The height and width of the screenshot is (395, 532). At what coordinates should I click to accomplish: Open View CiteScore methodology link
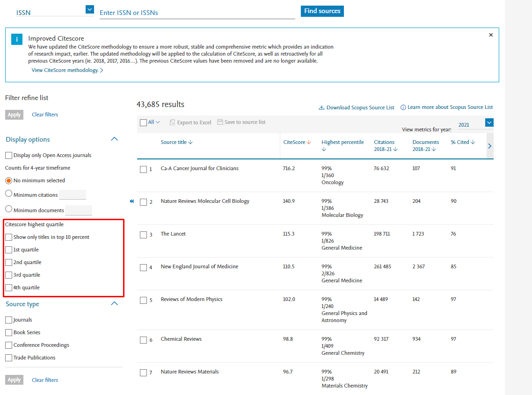click(x=67, y=71)
